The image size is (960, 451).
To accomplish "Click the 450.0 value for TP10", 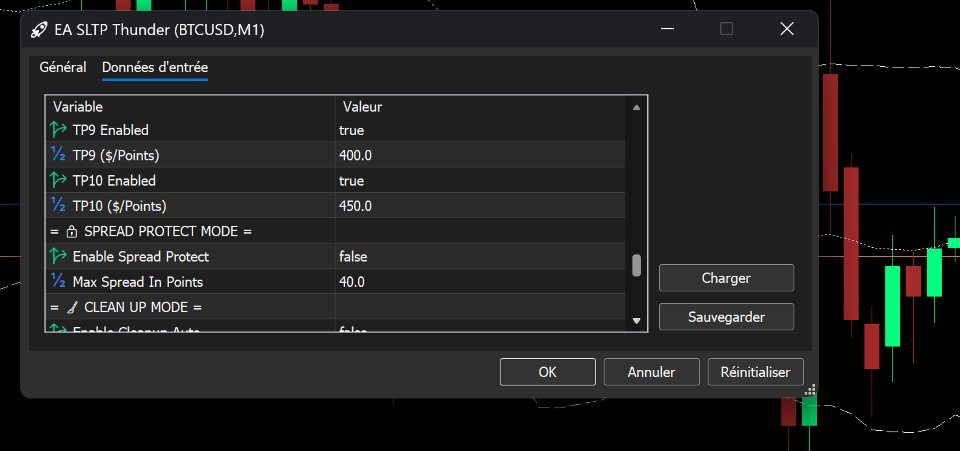I will click(x=355, y=206).
